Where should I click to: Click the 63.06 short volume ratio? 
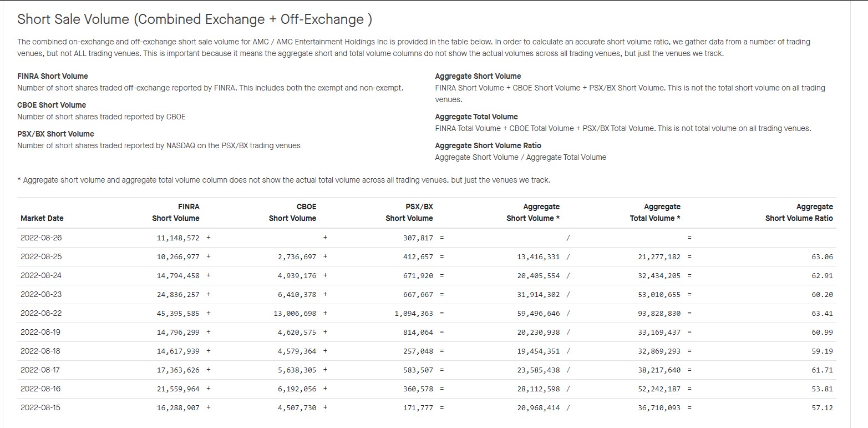822,256
